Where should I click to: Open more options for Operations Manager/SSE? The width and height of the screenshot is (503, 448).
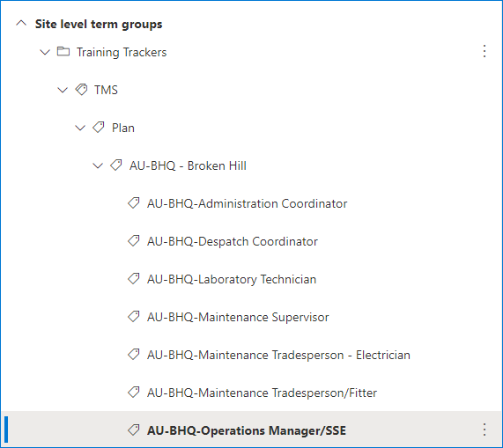pyautogui.click(x=485, y=430)
